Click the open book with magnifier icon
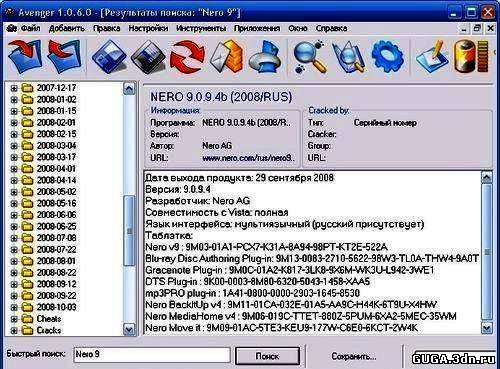The height and width of the screenshot is (369, 500). pos(348,56)
